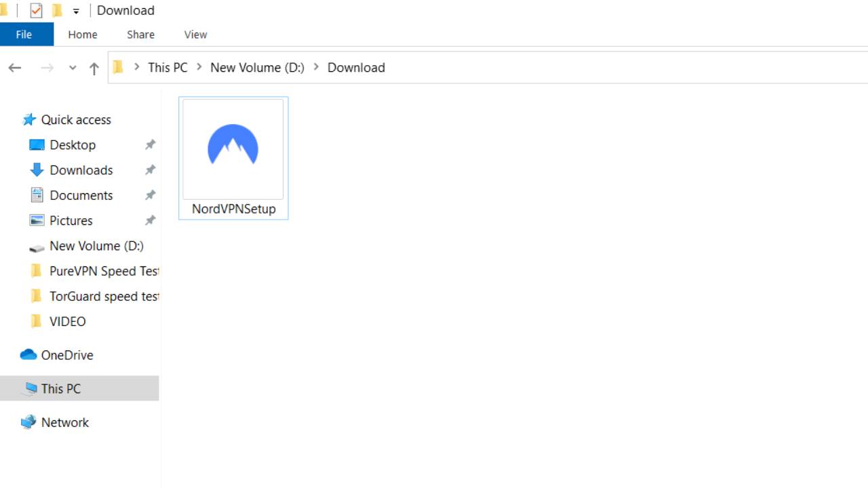868x488 pixels.
Task: Click the folder icon in address bar
Action: (118, 67)
